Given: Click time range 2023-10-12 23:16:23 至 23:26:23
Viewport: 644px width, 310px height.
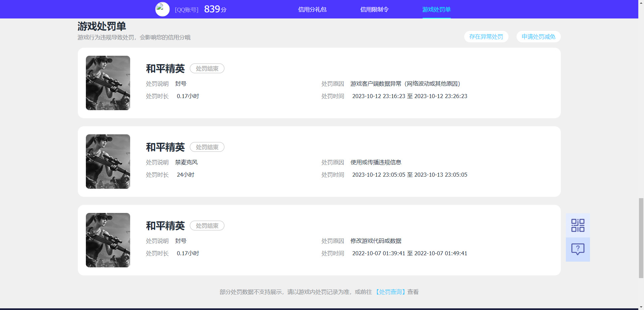Looking at the screenshot, I should pos(410,96).
